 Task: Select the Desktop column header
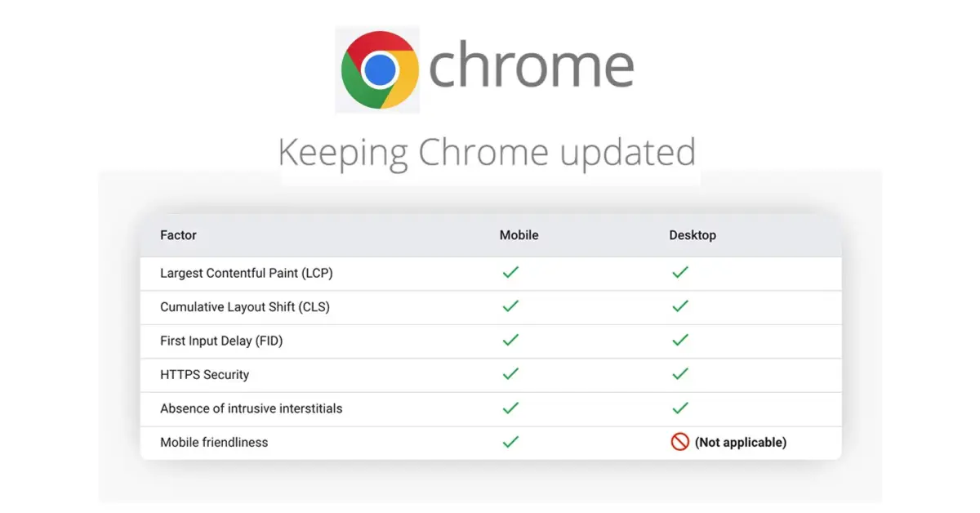tap(693, 235)
